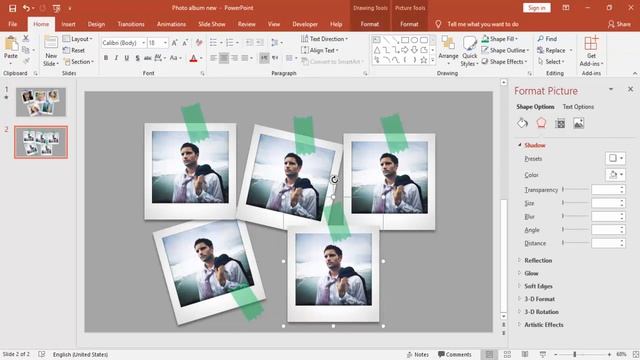Click the shadow Distance value field
This screenshot has width=640, height=360.
click(605, 243)
